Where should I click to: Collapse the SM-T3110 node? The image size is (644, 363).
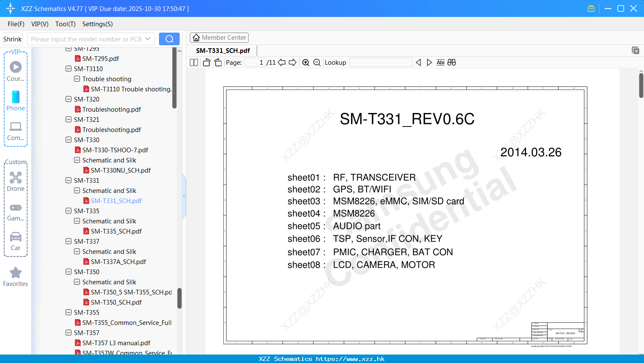point(69,69)
